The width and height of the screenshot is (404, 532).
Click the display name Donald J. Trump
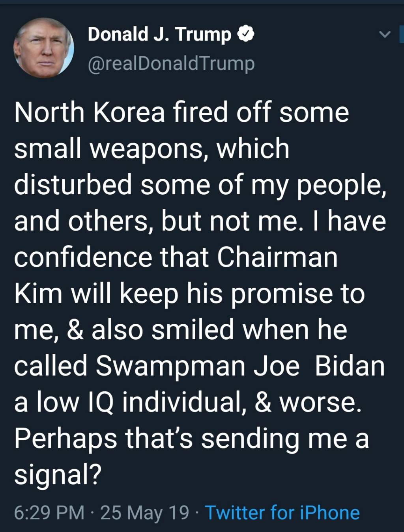[x=159, y=35]
